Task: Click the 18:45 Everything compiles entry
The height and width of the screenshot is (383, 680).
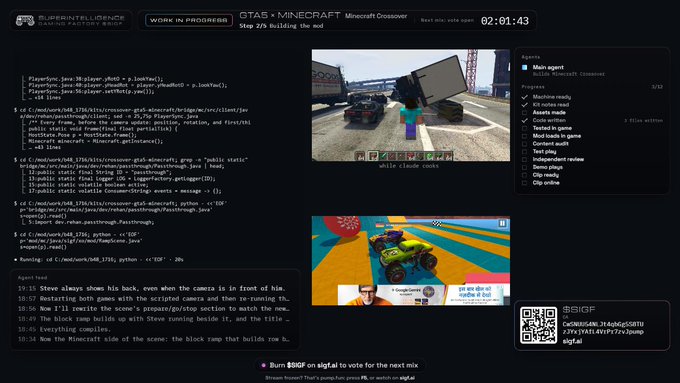Action: coord(64,329)
